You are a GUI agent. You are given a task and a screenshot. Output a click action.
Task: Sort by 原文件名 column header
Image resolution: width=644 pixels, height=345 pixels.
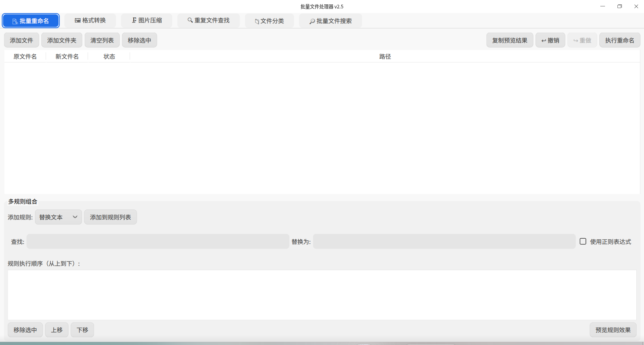click(25, 56)
